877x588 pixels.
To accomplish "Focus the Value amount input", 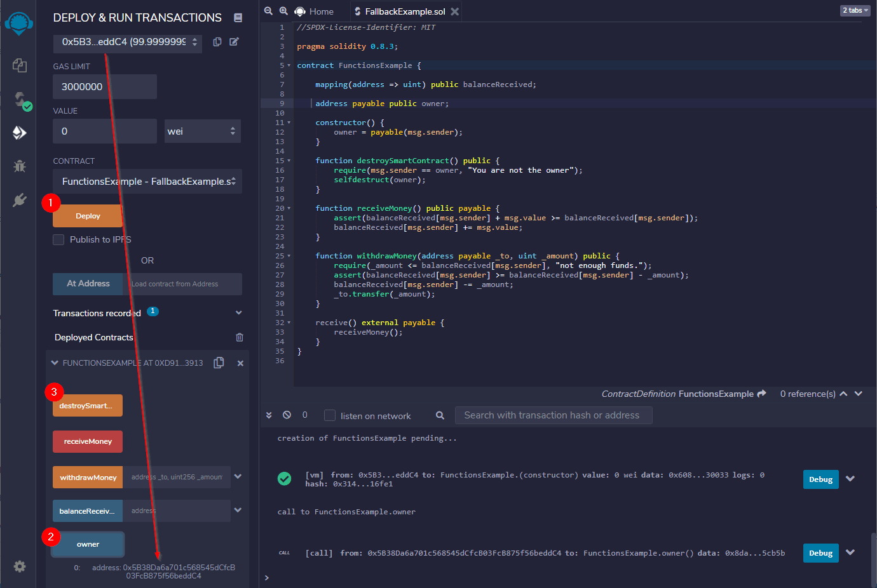I will 105,131.
